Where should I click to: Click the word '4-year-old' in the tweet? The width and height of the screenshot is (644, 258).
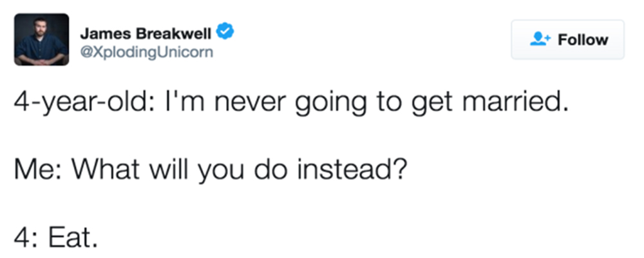(78, 103)
